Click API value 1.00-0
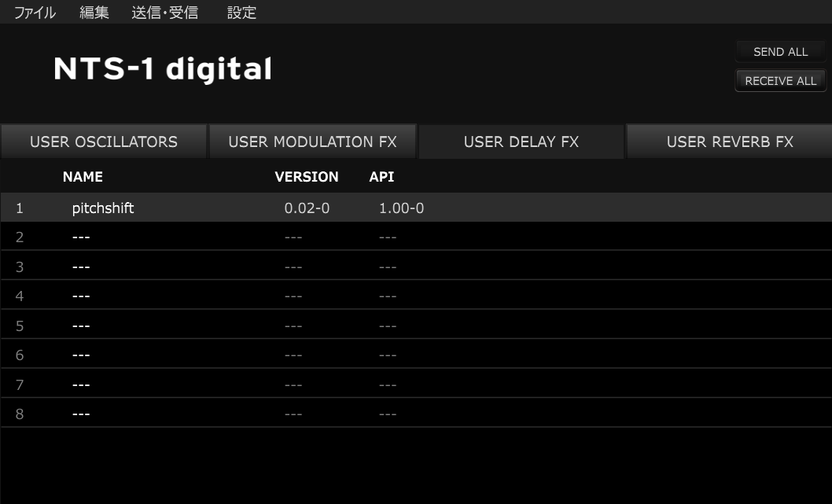Viewport: 832px width, 504px height. click(401, 208)
